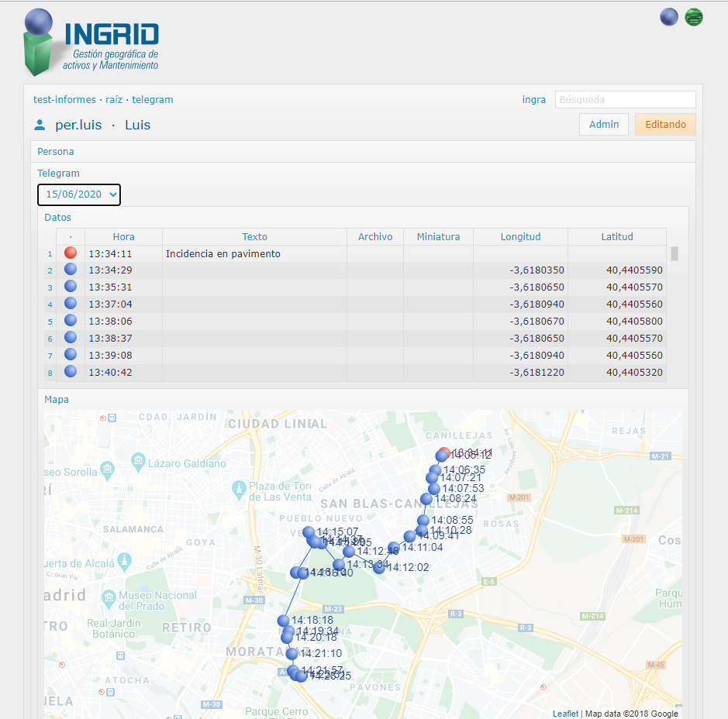
Task: Click the name Luis in the header
Action: click(x=137, y=125)
